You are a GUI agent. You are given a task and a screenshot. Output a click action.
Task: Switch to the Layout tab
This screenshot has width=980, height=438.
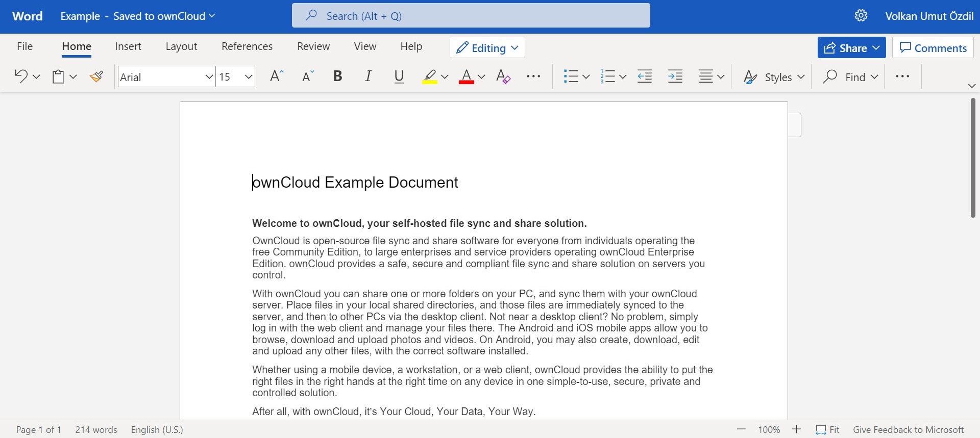(181, 46)
